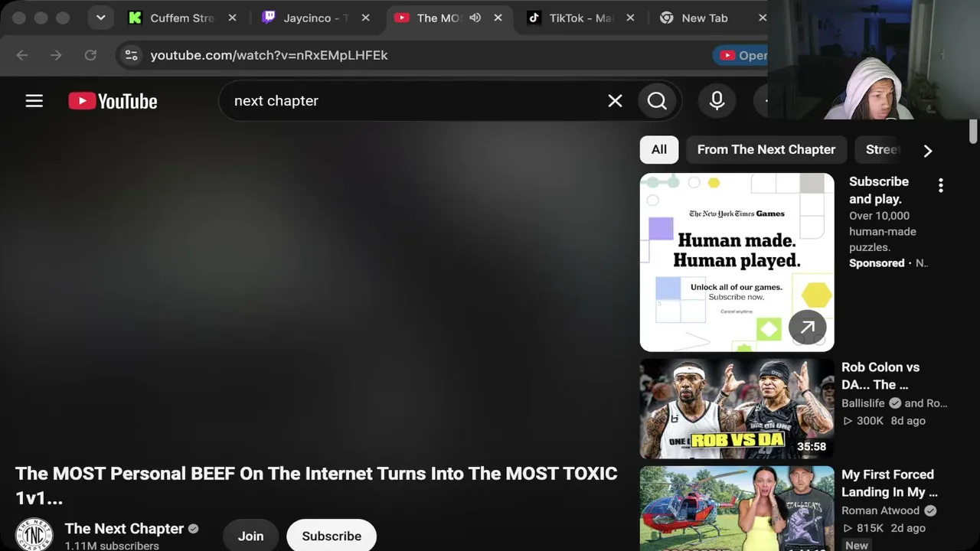Go forward with browser forward arrow
The width and height of the screenshot is (980, 551).
[56, 55]
